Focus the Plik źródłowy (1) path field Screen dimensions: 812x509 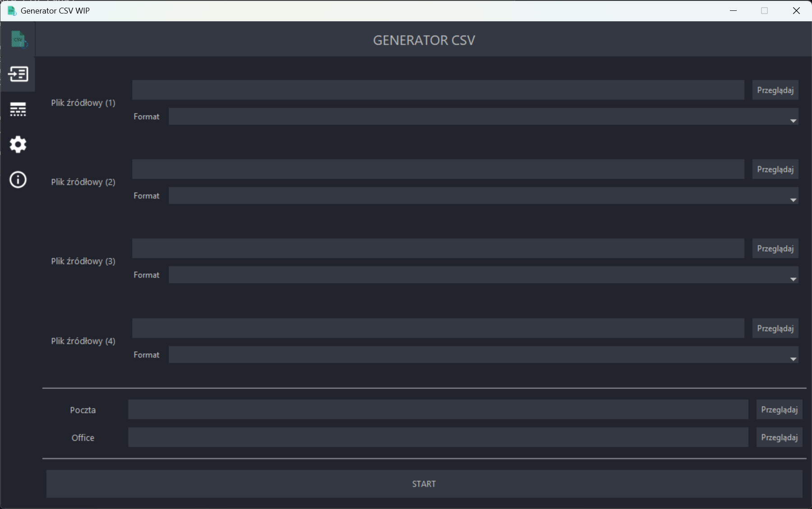pos(438,90)
